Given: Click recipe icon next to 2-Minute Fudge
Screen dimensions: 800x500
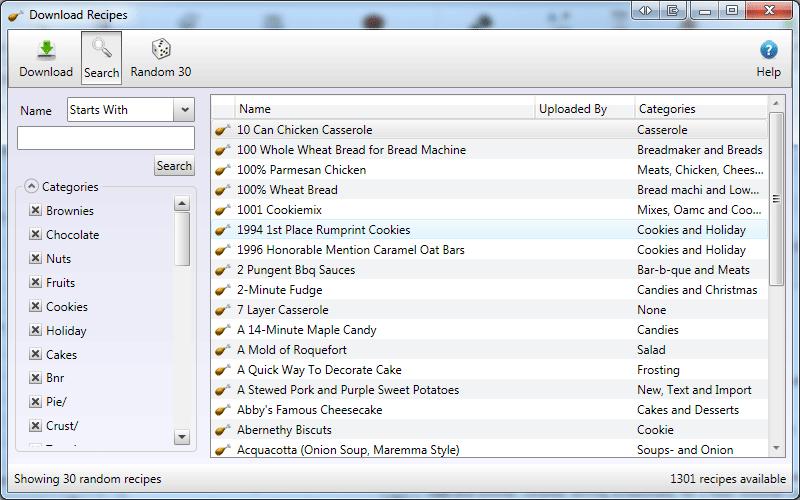Looking at the screenshot, I should [x=222, y=290].
